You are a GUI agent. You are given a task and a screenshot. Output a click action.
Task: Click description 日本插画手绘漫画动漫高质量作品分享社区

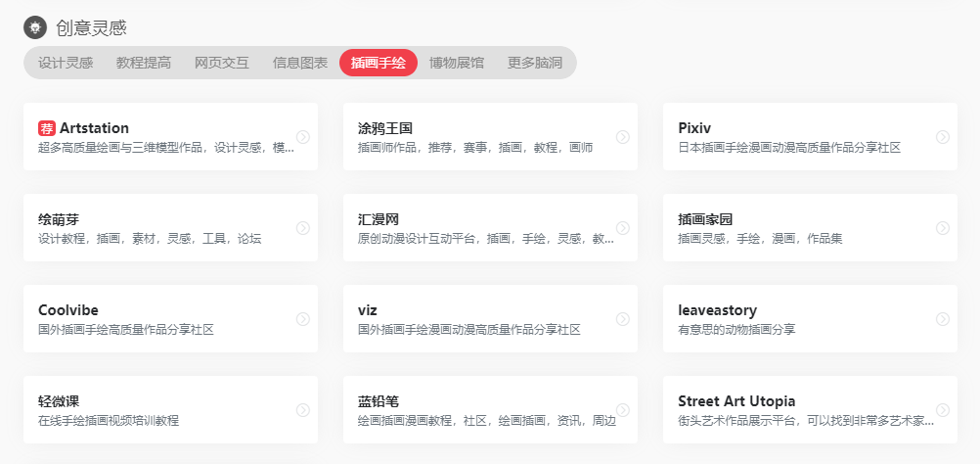point(789,148)
